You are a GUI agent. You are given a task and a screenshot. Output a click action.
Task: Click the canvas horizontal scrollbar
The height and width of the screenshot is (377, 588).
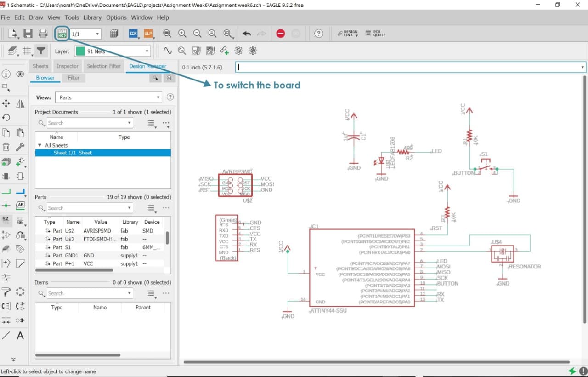click(x=376, y=362)
